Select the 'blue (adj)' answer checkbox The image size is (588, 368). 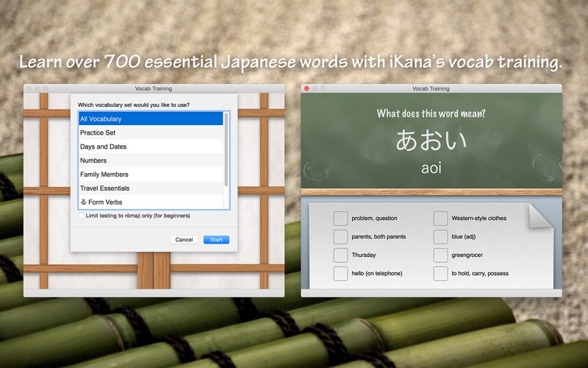[440, 236]
